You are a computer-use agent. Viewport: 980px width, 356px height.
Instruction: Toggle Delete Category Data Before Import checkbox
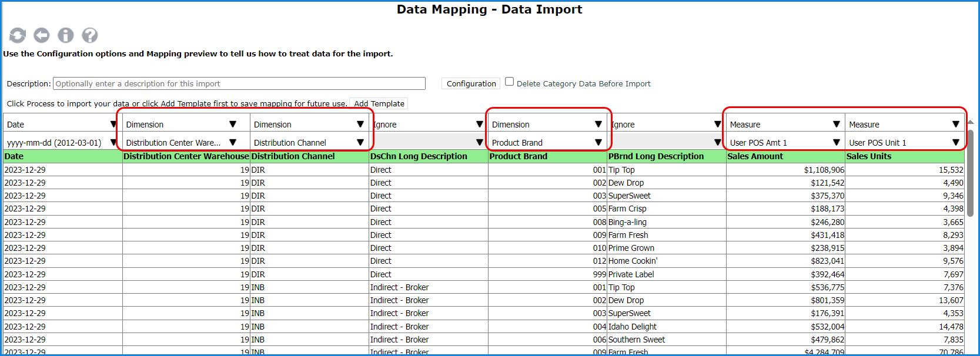510,82
